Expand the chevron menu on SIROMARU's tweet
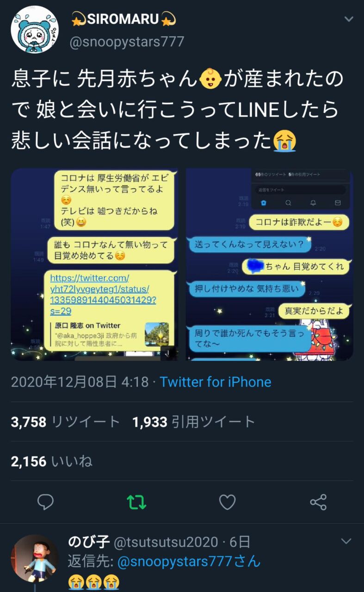The image size is (364, 592). pyautogui.click(x=349, y=19)
